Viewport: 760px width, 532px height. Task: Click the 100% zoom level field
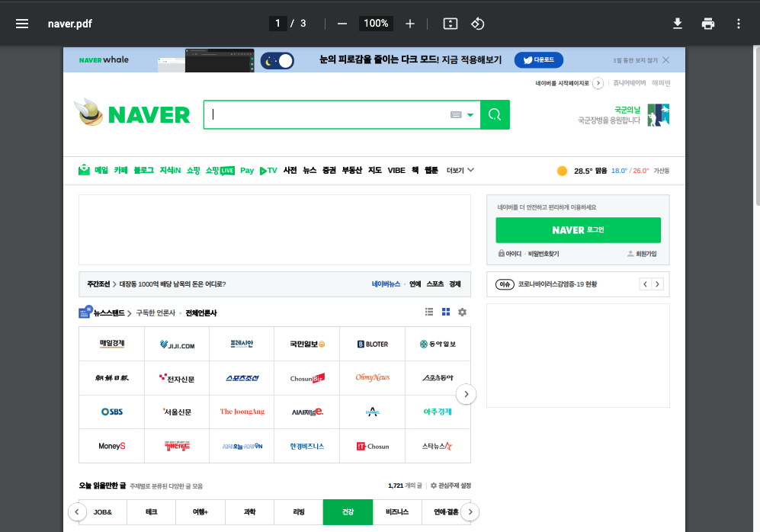(376, 24)
